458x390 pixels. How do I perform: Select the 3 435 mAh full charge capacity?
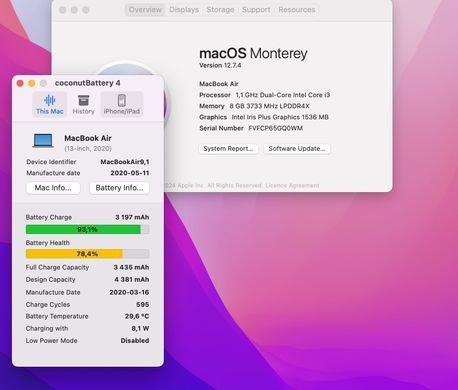131,267
